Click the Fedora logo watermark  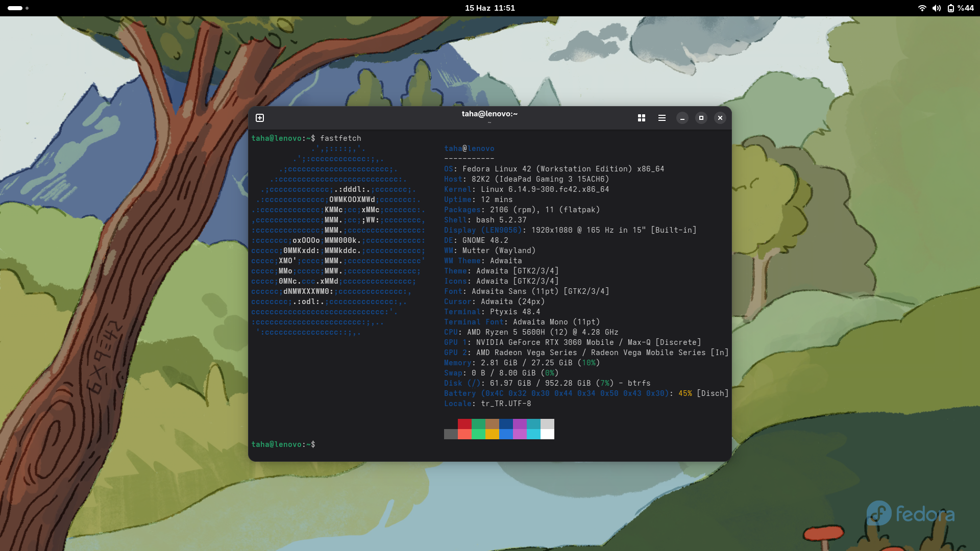pyautogui.click(x=910, y=513)
